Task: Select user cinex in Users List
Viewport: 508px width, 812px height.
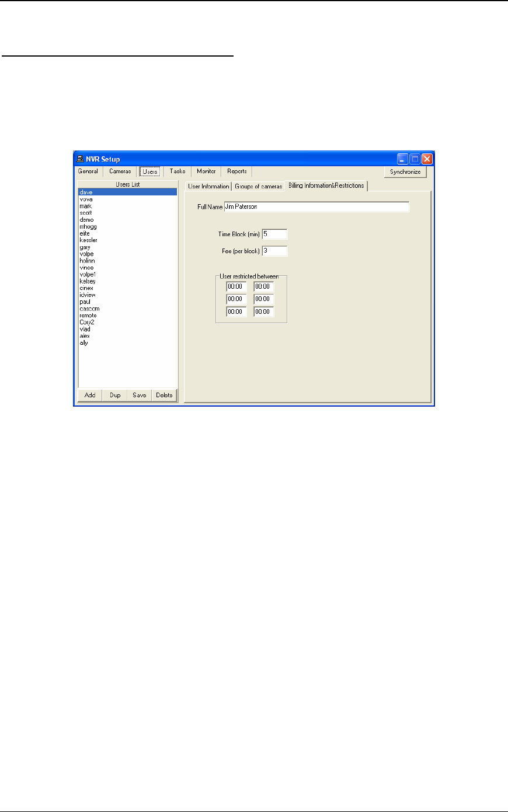Action: [127, 288]
